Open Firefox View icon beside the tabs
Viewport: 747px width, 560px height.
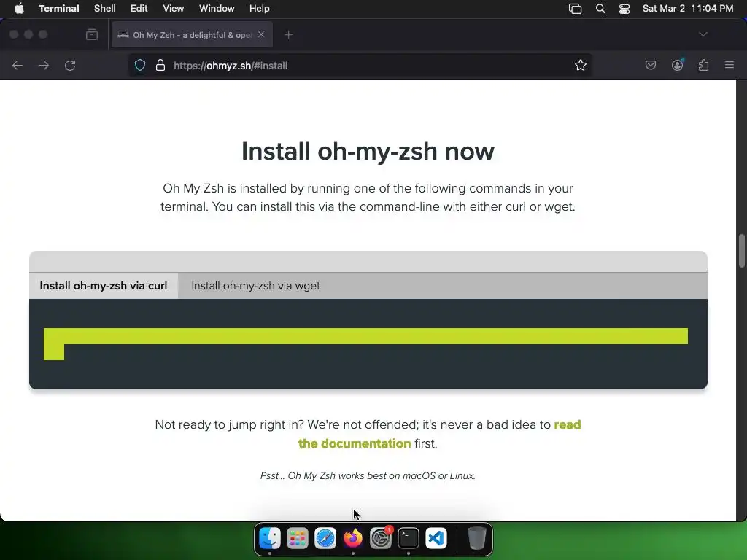(x=92, y=34)
